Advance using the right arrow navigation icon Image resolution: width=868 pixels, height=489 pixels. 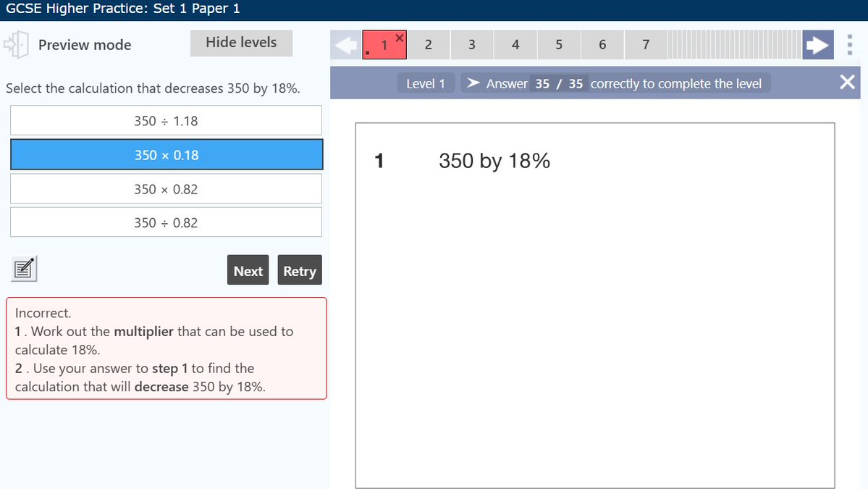coord(818,44)
